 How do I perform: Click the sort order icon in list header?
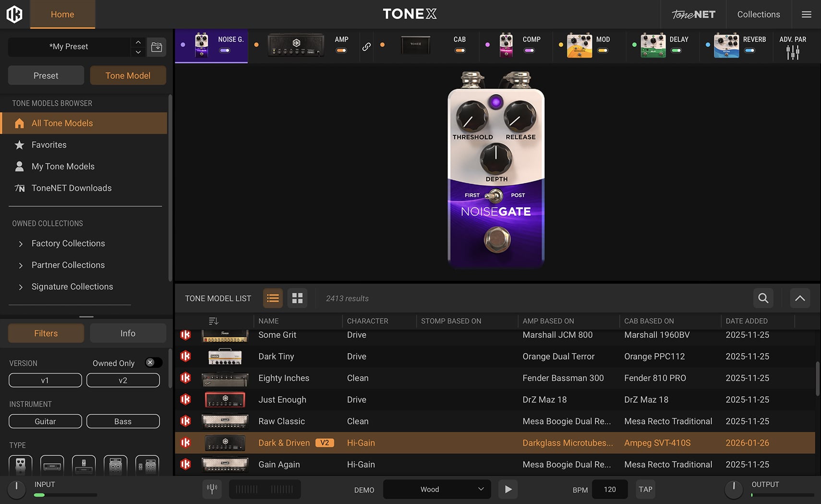(214, 321)
